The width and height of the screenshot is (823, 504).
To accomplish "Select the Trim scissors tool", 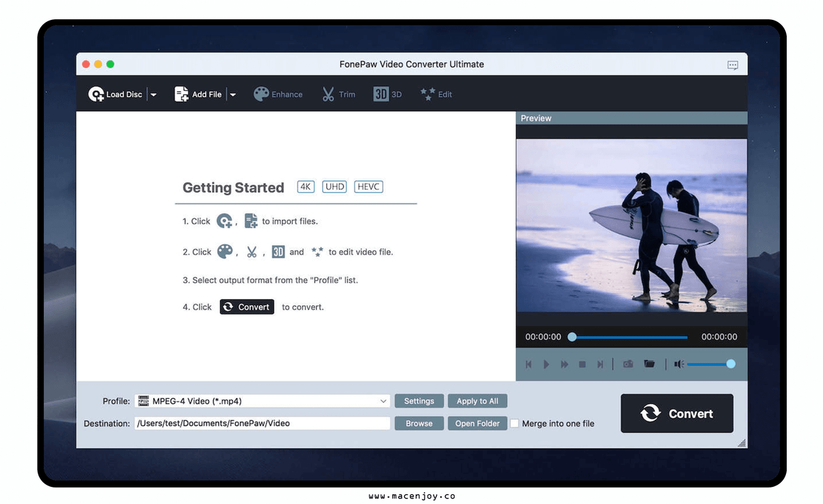I will click(338, 95).
